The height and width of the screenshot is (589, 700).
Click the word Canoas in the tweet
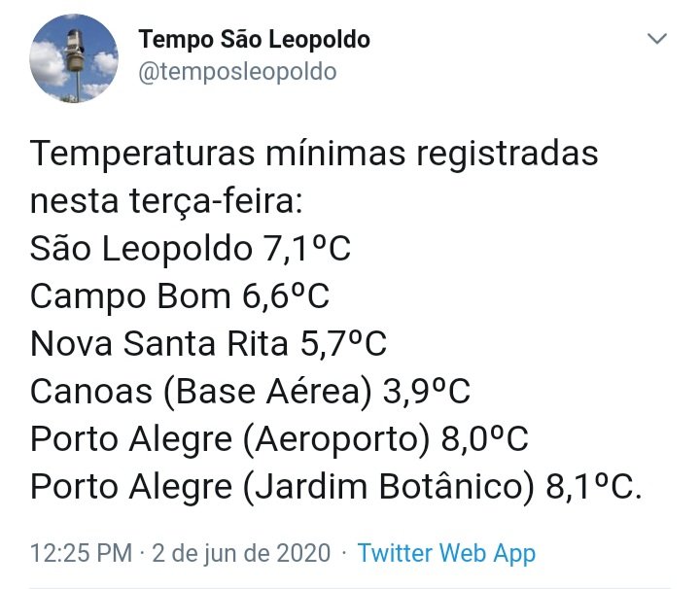click(91, 392)
